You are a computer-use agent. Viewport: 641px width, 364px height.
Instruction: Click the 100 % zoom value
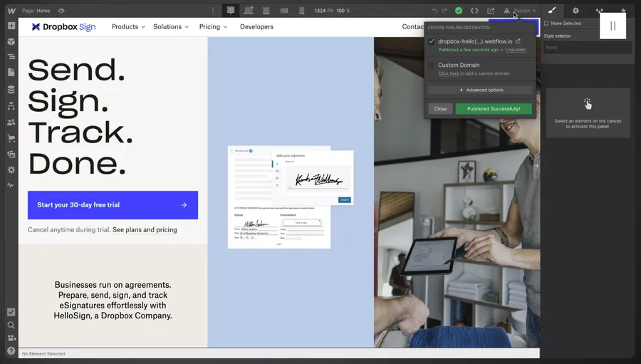point(343,11)
